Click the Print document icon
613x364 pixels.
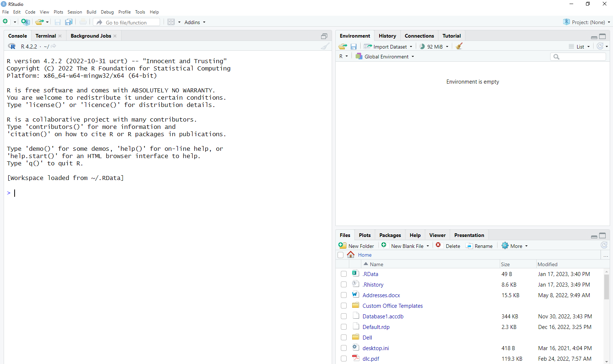point(83,22)
